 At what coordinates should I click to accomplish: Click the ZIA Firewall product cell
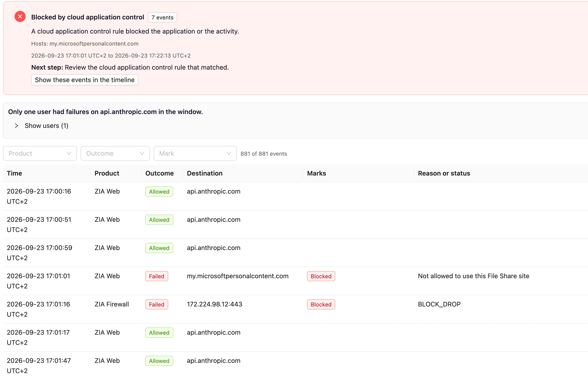[112, 304]
